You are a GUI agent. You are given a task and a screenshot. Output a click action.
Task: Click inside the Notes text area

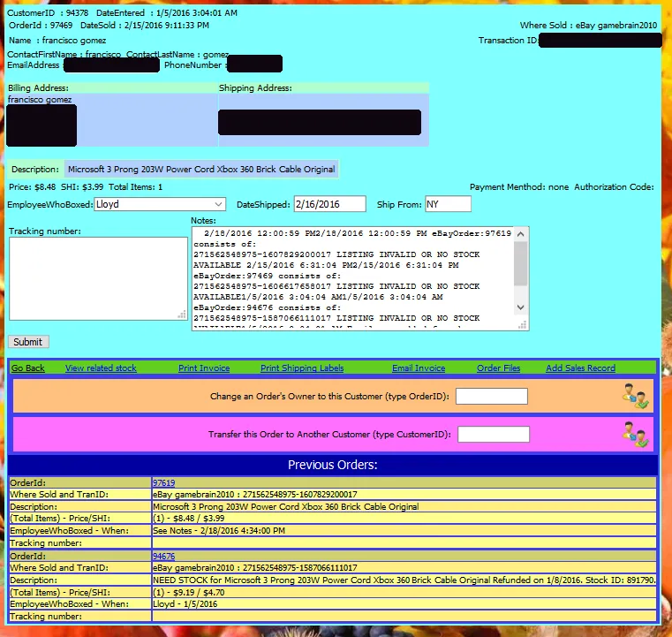352,278
